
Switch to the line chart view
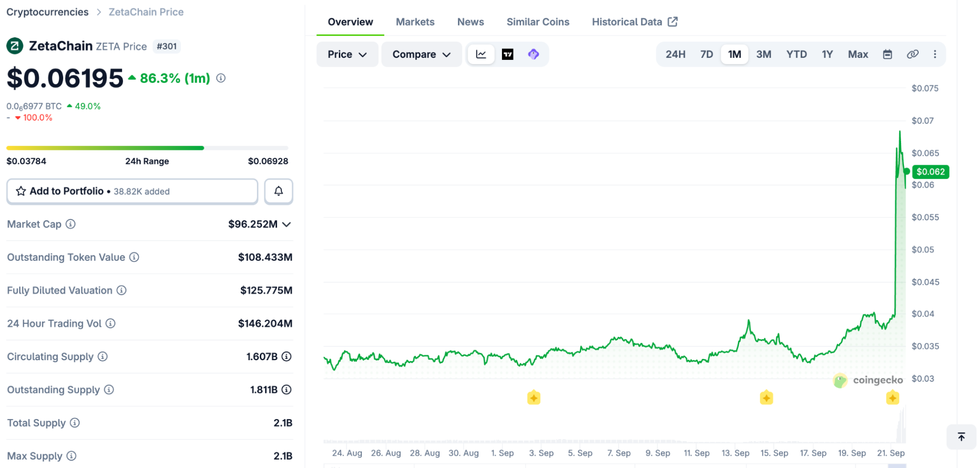(x=481, y=54)
